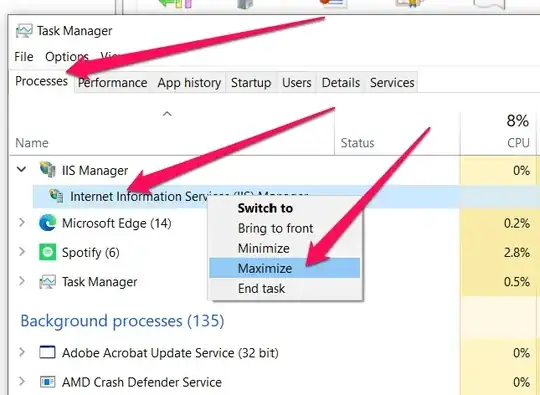540x395 pixels.
Task: Expand the Microsoft Edge (14) group
Action: [x=22, y=222]
